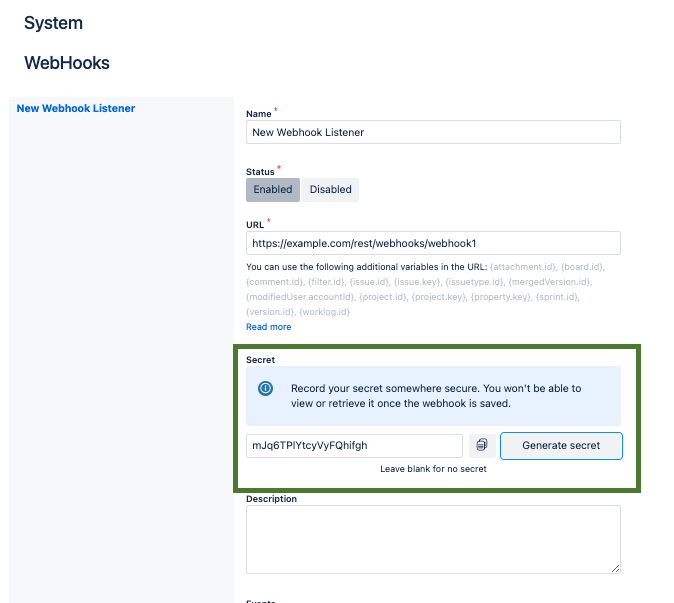Click the '{issue.key}' URL variable text

tap(417, 282)
